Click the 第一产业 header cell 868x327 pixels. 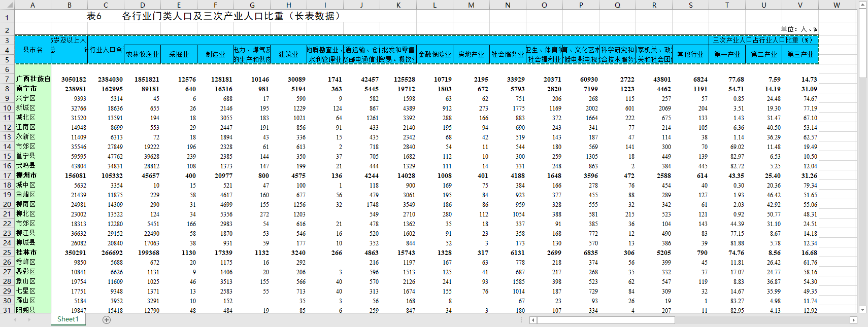click(727, 54)
